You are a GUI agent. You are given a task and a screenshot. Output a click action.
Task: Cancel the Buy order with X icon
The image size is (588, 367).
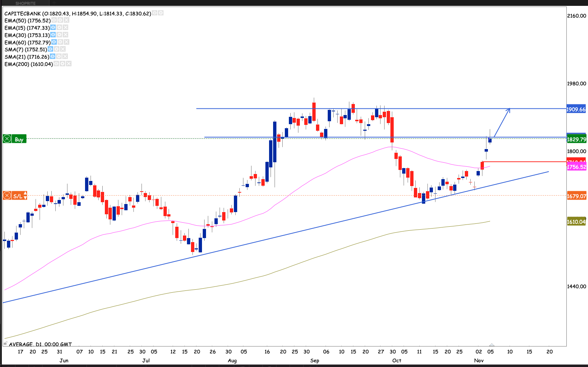pyautogui.click(x=7, y=139)
